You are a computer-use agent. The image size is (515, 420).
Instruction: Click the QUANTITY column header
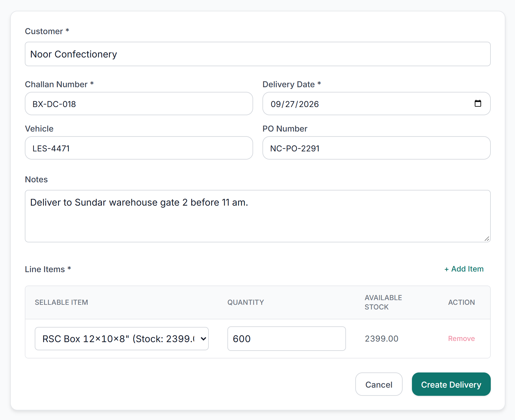pos(246,302)
